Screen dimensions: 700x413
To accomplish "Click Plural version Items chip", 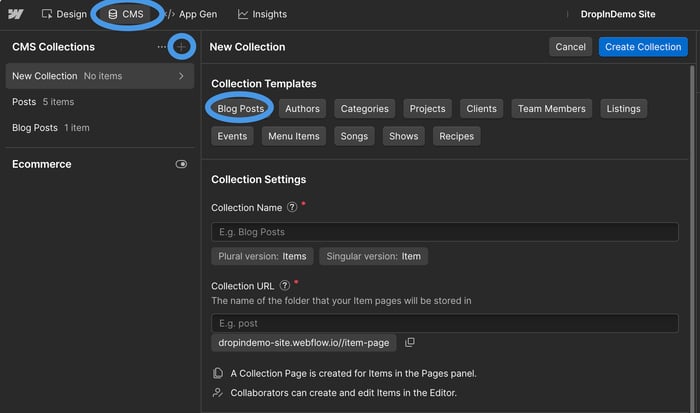I will [x=262, y=256].
